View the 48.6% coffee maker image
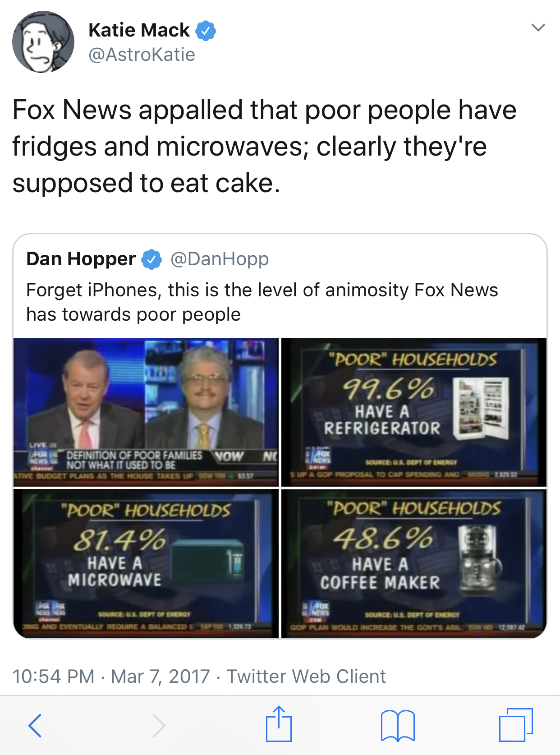 click(414, 564)
